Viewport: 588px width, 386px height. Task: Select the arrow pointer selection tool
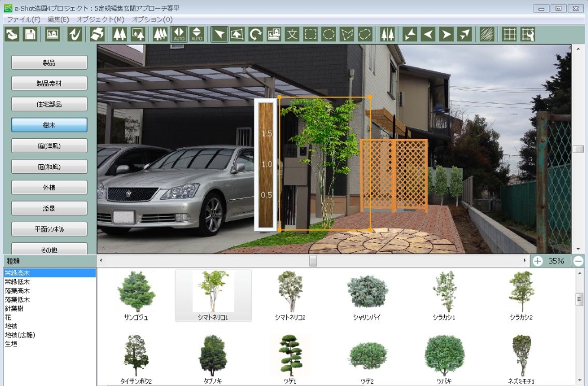click(219, 34)
